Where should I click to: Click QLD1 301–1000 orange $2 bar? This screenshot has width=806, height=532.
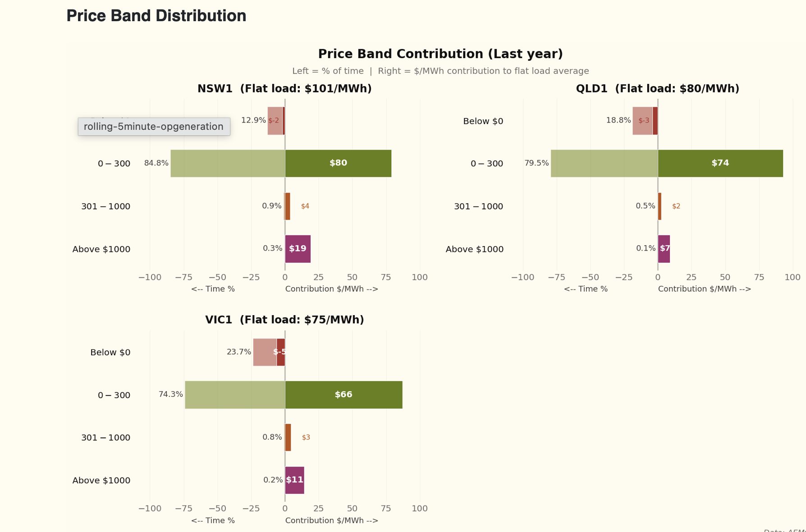tap(659, 206)
